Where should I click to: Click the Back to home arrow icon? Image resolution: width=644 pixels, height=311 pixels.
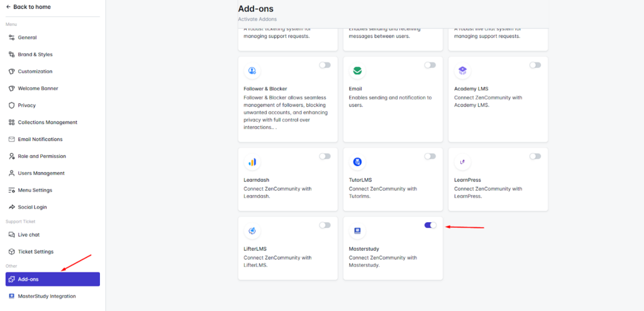pyautogui.click(x=8, y=7)
